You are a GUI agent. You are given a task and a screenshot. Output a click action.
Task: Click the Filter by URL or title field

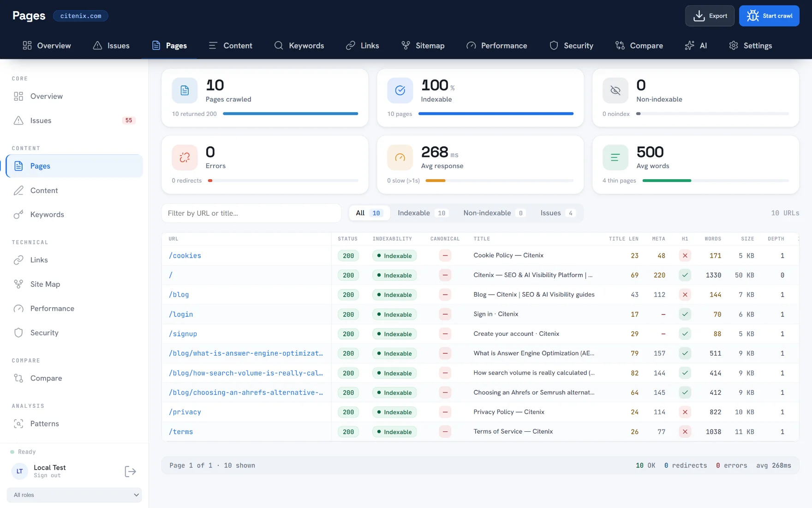click(x=251, y=213)
